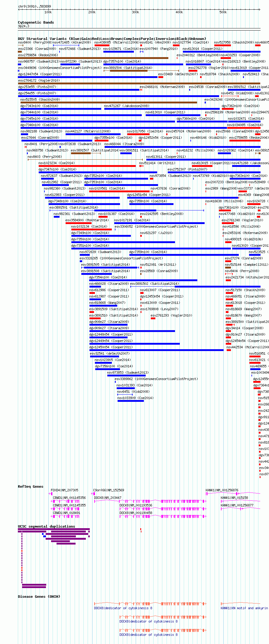
Task: Click variant nsv511414 (Arlt2011)
Action: 157,163
